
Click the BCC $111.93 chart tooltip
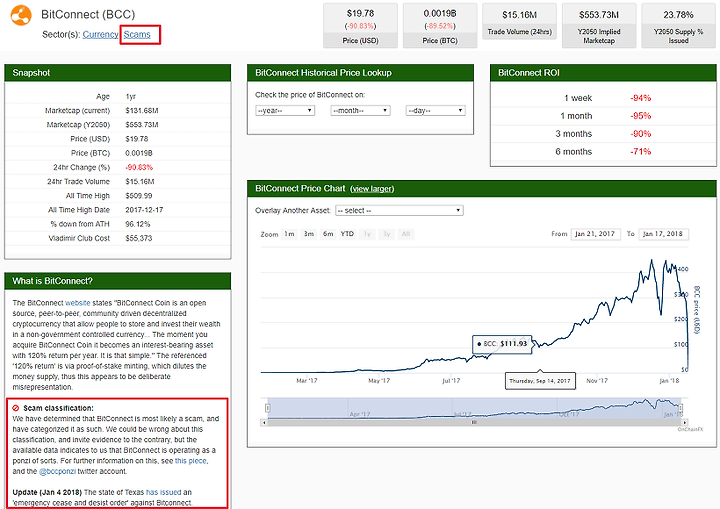502,344
